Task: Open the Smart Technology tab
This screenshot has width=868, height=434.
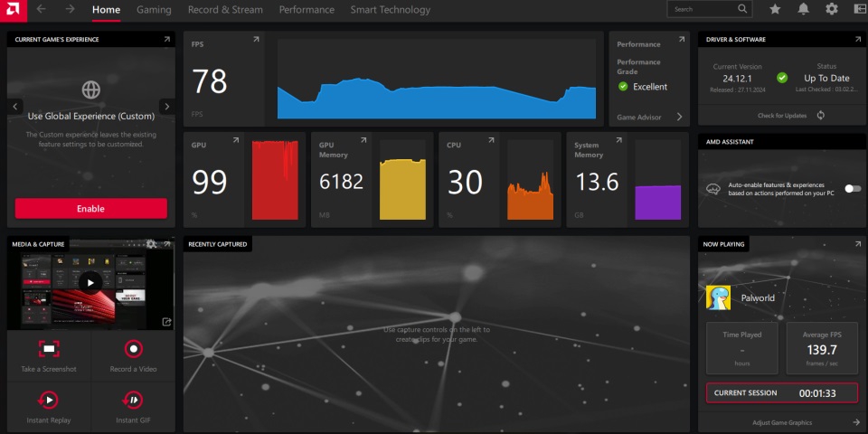Action: pos(391,10)
